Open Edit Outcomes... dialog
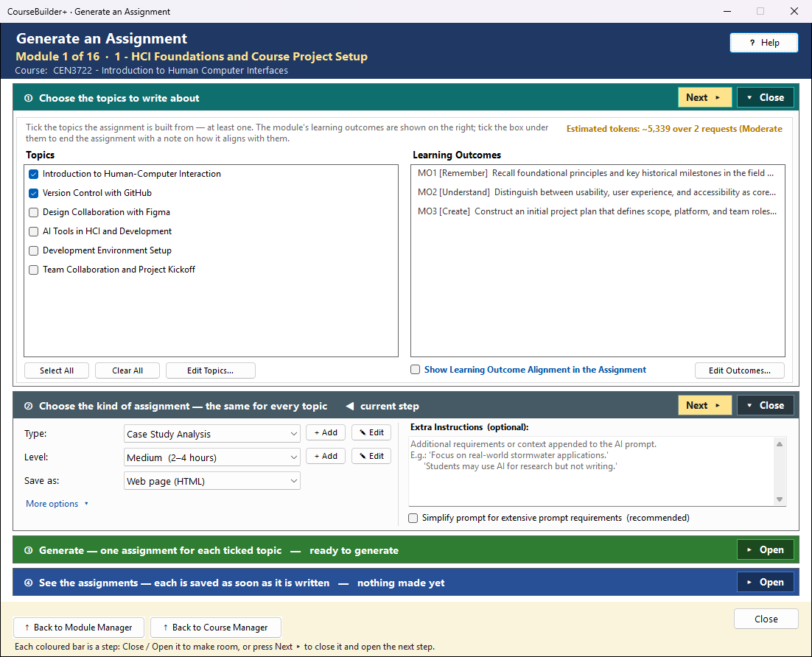812x657 pixels. (740, 370)
